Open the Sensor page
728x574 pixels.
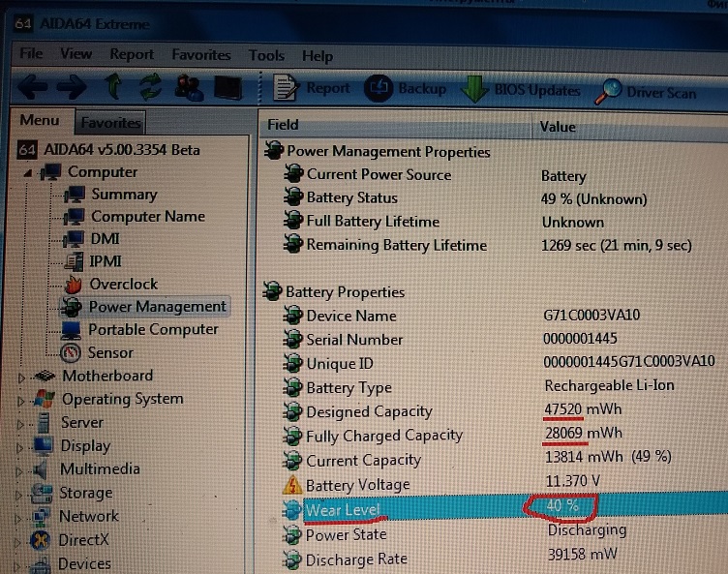(97, 353)
